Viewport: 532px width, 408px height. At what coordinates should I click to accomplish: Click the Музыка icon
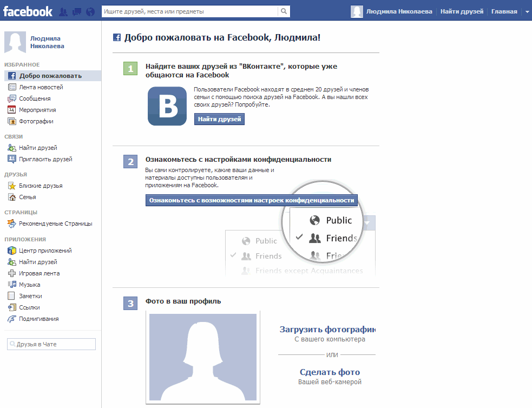tap(12, 285)
